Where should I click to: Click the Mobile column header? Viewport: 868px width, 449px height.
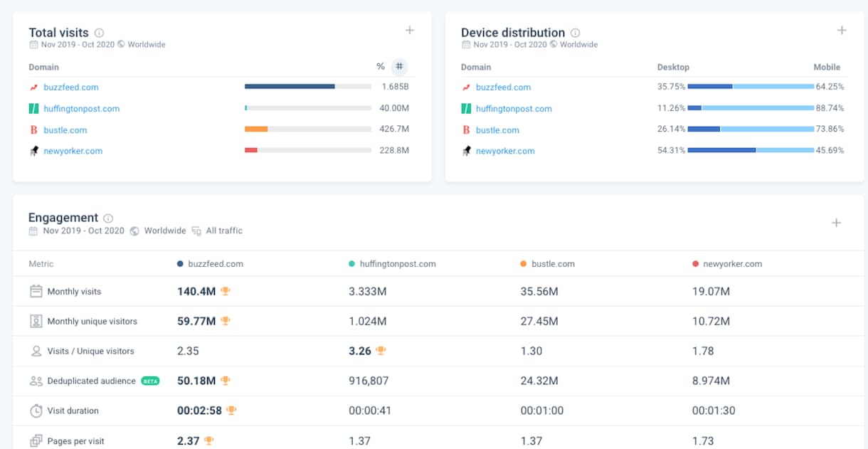click(x=827, y=67)
